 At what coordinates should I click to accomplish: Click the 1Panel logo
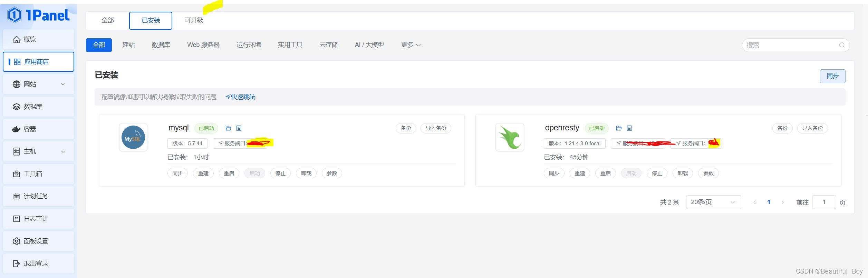pyautogui.click(x=38, y=15)
